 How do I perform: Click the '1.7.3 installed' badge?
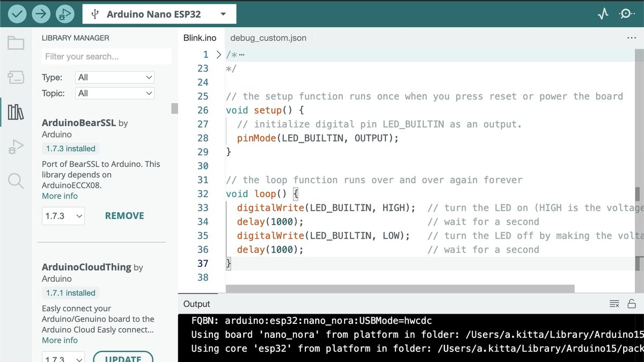(x=71, y=149)
